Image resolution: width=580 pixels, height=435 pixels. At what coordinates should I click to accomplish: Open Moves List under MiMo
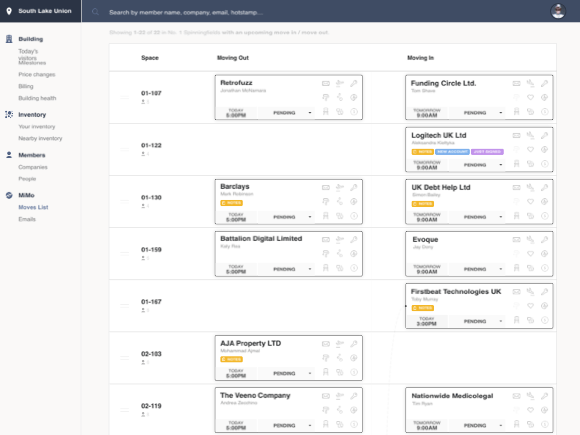click(33, 208)
